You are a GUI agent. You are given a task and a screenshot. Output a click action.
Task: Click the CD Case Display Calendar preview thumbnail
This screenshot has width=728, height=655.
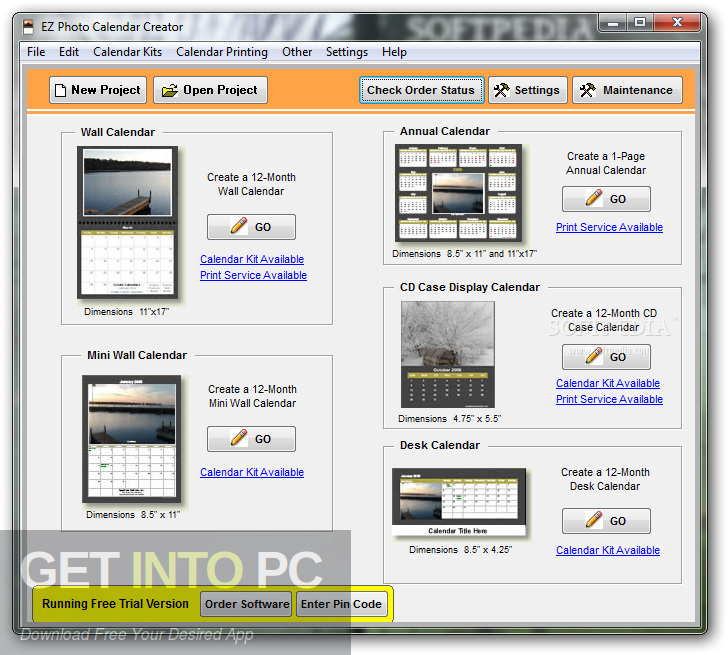tap(448, 355)
